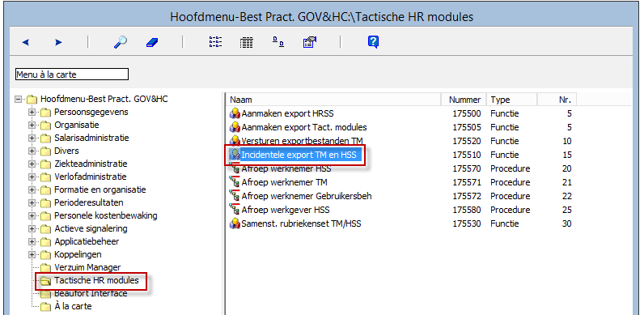Click number cell 175510
Viewport: 644px width, 315px height.
pos(467,155)
